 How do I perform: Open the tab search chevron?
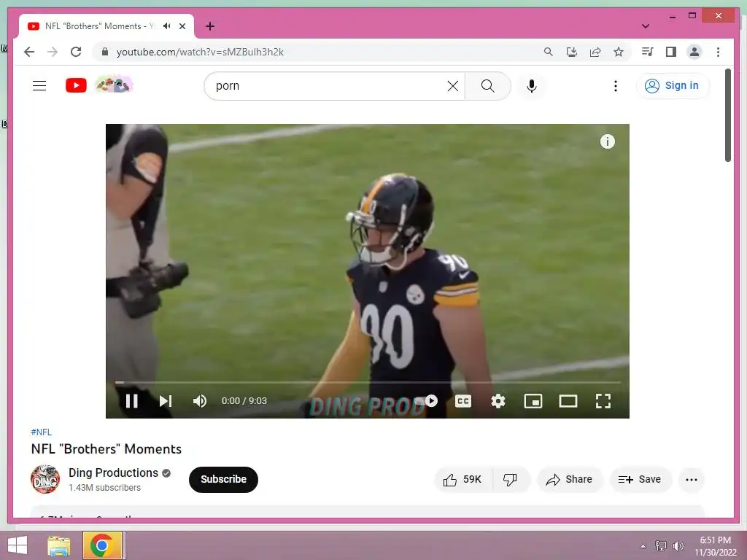(x=646, y=26)
